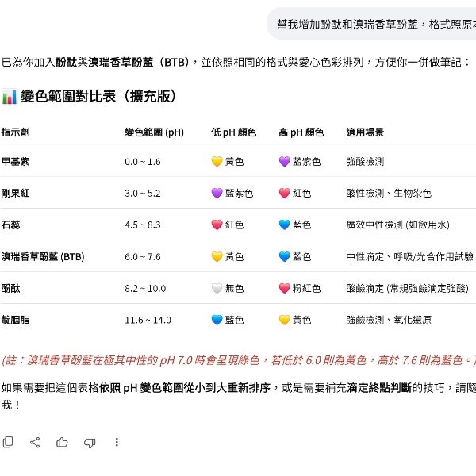The width and height of the screenshot is (476, 476).
Task: Click the user message bubble about 酚酞
Action: [x=371, y=24]
